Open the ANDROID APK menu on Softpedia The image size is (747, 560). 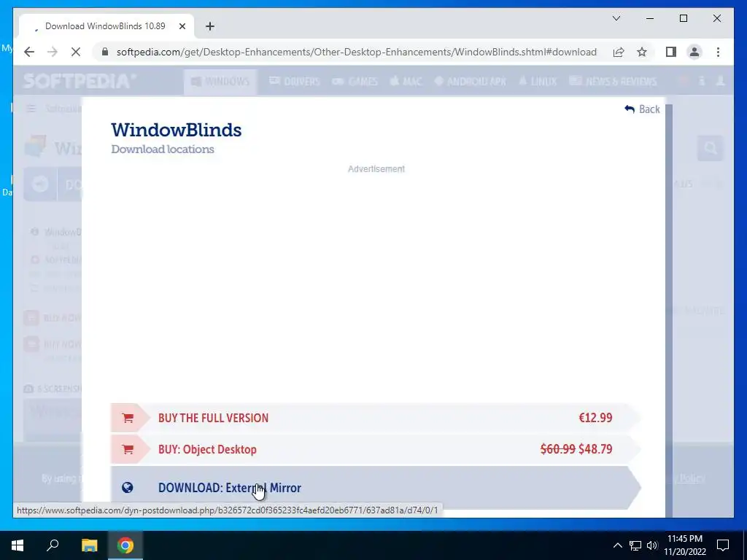coord(471,82)
